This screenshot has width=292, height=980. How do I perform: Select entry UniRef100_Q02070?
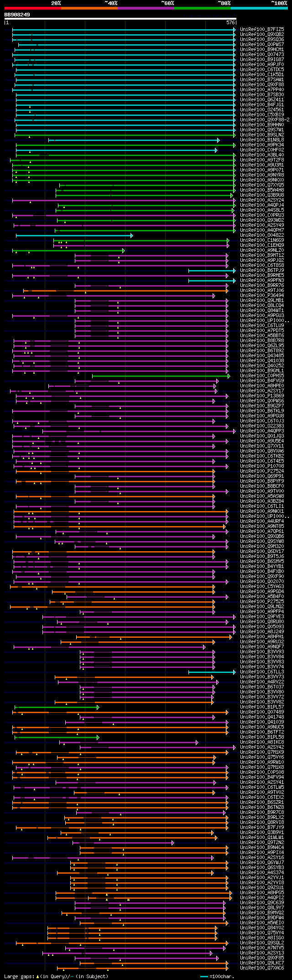click(x=262, y=581)
